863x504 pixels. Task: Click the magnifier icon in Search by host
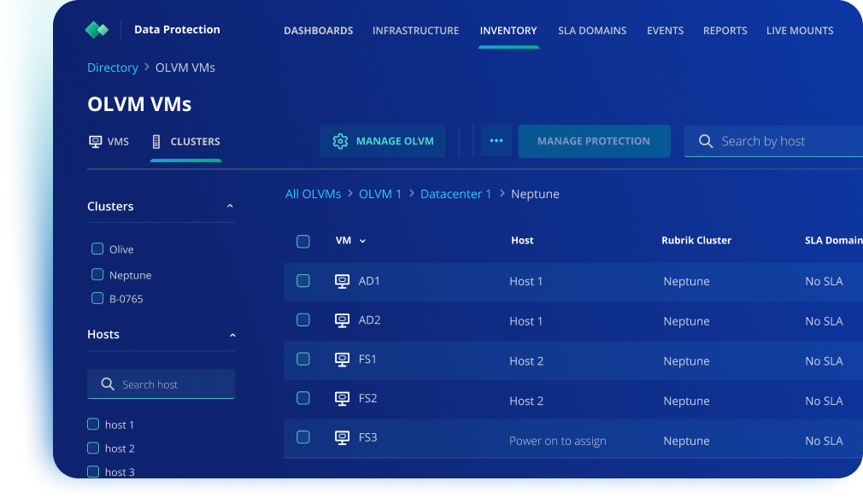tap(704, 140)
